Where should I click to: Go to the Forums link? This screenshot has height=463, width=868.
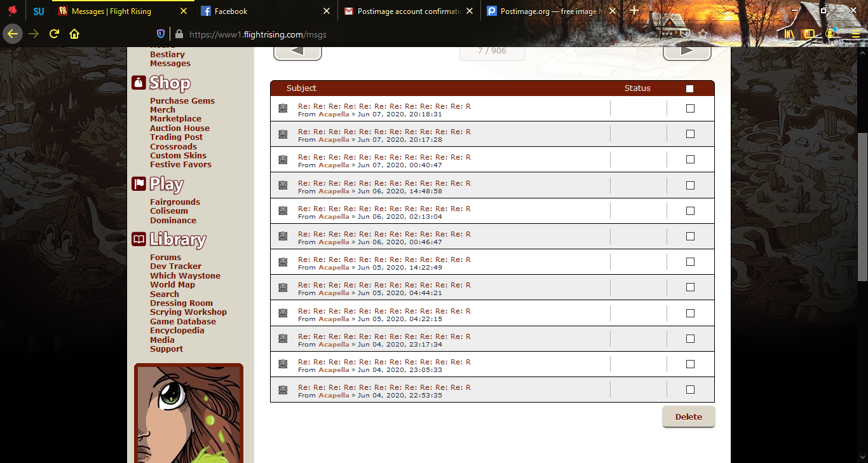166,258
